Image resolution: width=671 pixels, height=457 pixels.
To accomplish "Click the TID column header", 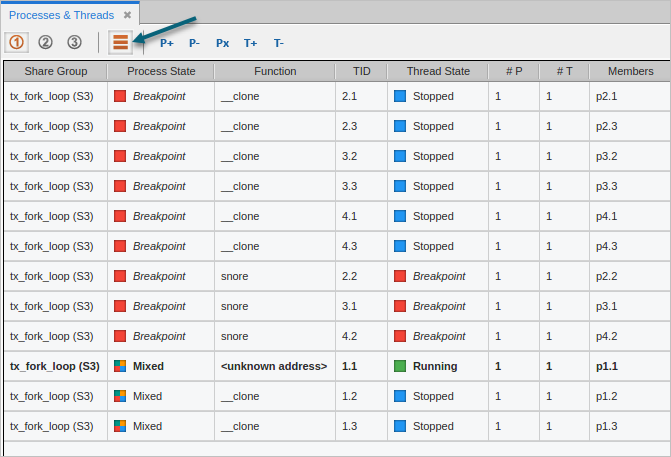I will (x=361, y=71).
